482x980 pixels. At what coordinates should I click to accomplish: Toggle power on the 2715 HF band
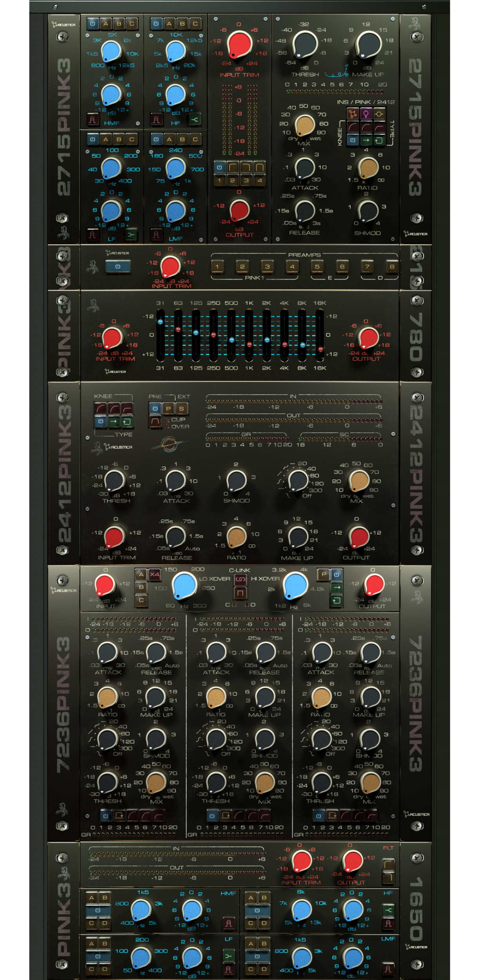(x=156, y=24)
